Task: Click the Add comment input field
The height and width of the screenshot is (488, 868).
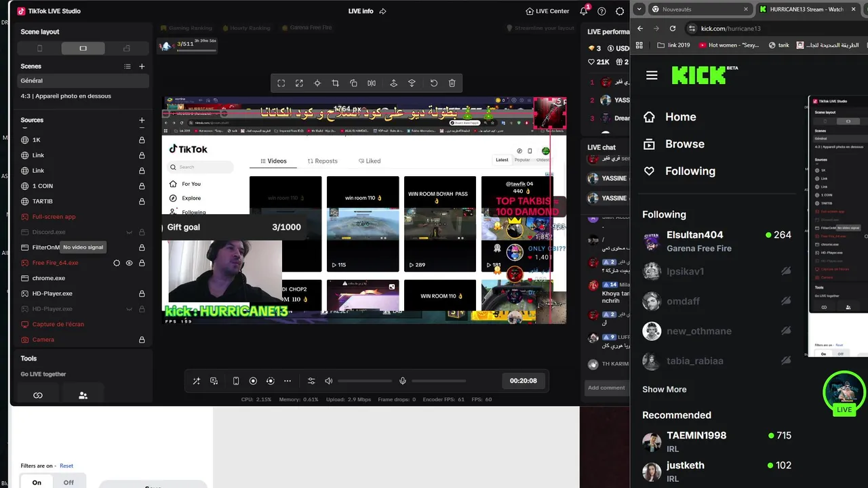Action: click(x=608, y=388)
